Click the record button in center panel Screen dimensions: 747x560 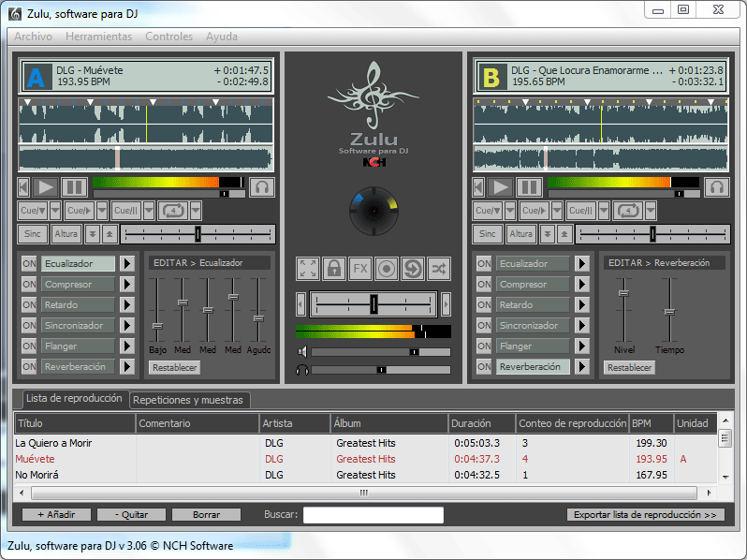[x=387, y=269]
